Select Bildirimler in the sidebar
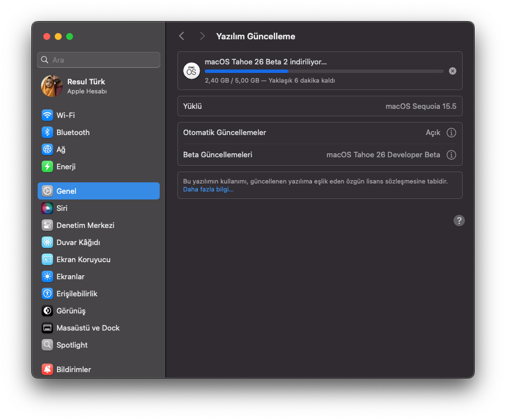The width and height of the screenshot is (506, 420). click(74, 369)
